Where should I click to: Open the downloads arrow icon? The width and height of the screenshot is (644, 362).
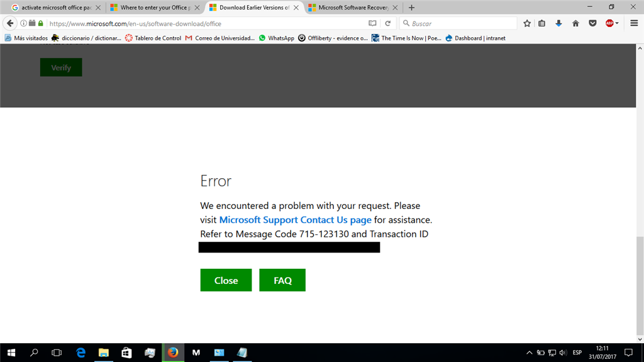(x=558, y=23)
